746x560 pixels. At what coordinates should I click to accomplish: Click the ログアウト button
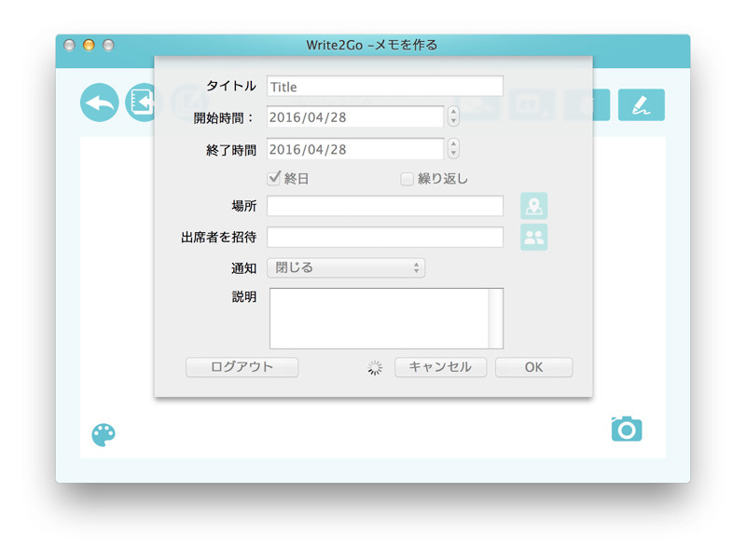click(242, 367)
